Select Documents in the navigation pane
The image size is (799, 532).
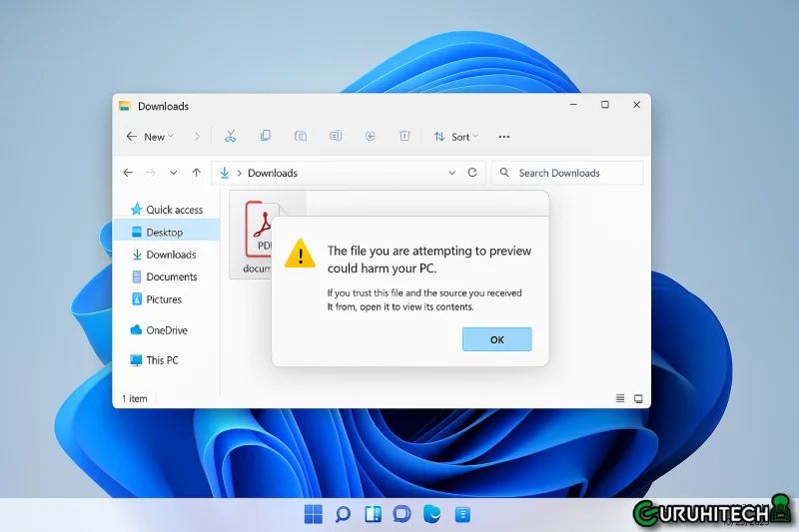(171, 276)
